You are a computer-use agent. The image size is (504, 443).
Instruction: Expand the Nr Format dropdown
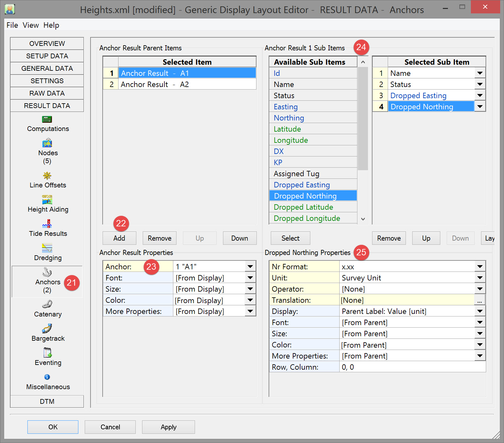[480, 267]
